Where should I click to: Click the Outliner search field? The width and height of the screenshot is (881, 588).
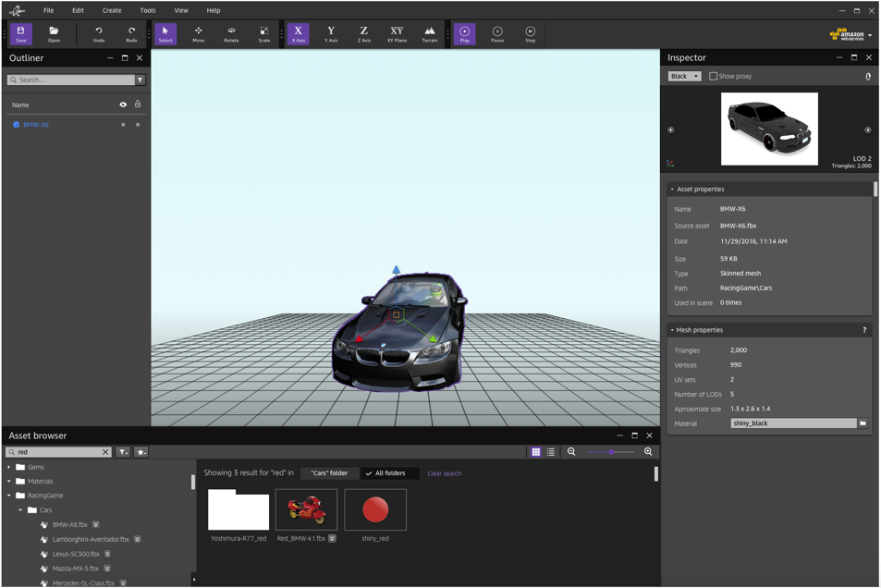point(71,80)
